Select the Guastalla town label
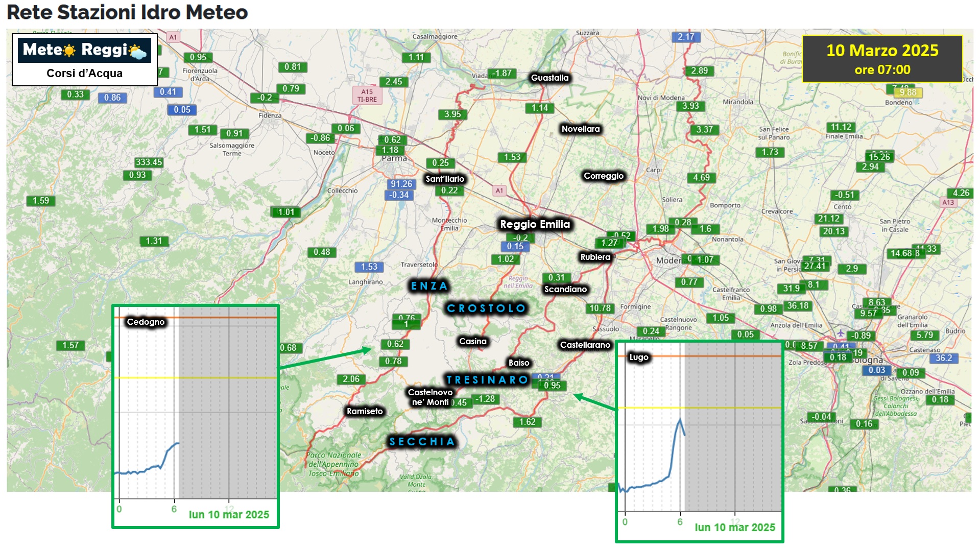This screenshot has height=550, width=980. pyautogui.click(x=549, y=78)
